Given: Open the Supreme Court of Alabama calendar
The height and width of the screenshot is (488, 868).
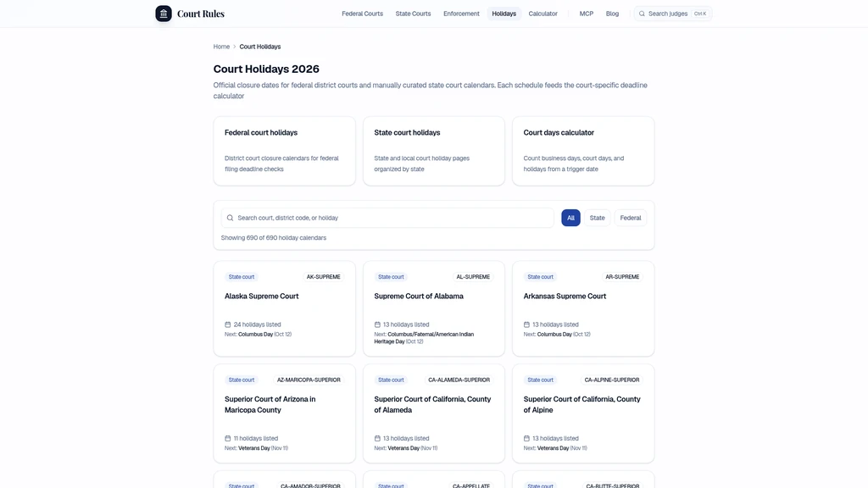Looking at the screenshot, I should click(434, 308).
